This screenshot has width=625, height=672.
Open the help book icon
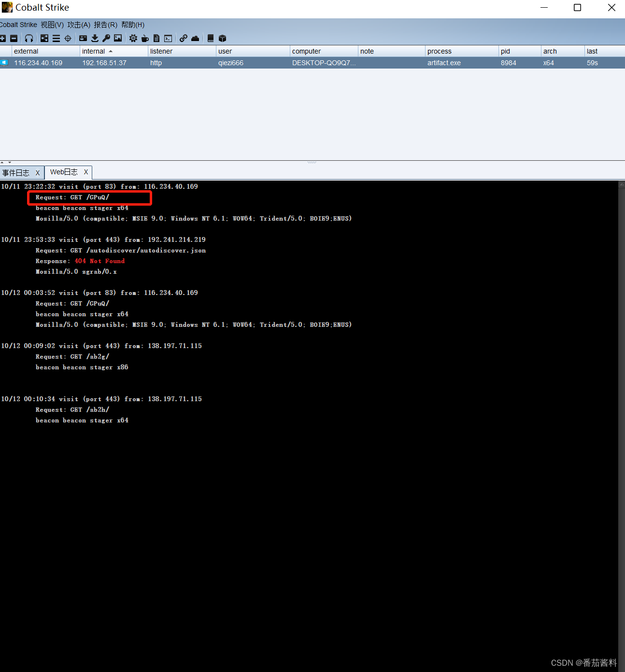coord(211,38)
